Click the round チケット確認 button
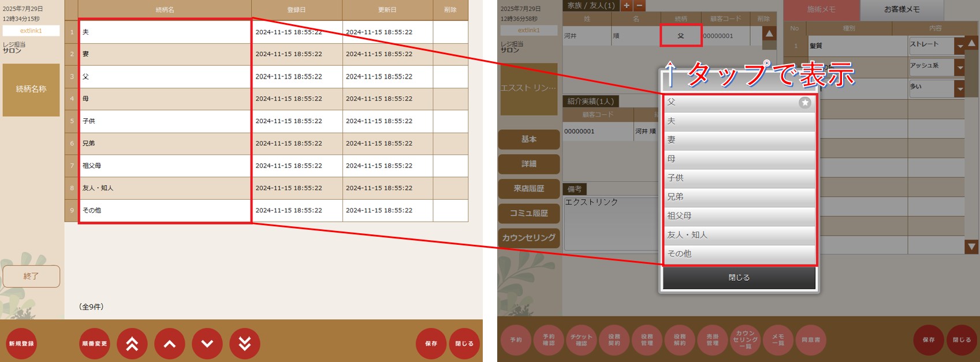 click(582, 340)
